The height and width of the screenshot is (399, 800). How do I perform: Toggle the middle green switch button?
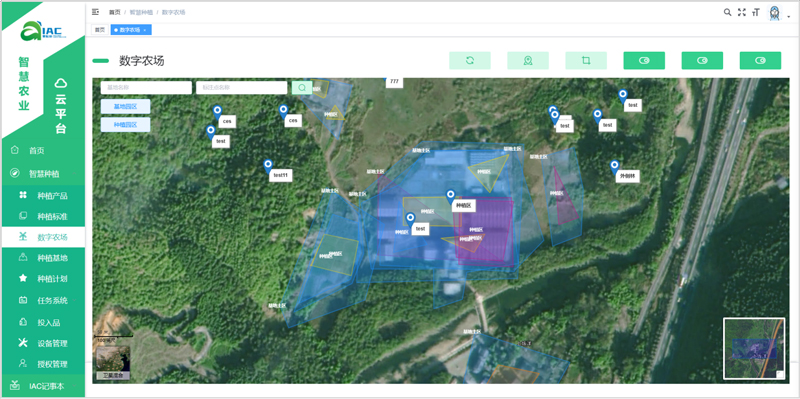pyautogui.click(x=703, y=60)
